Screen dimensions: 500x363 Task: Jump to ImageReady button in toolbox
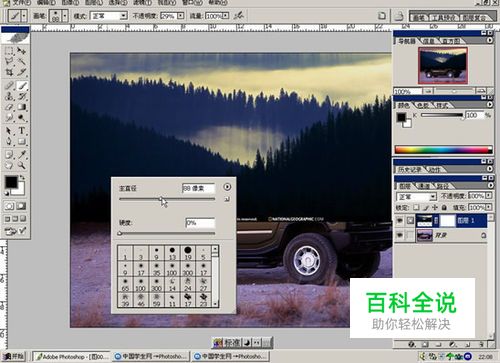(15, 231)
